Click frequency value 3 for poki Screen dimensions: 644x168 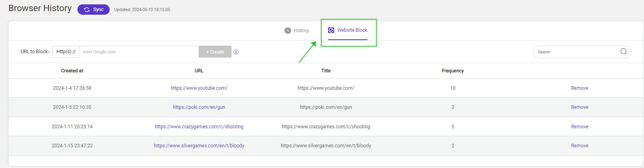pos(453,107)
